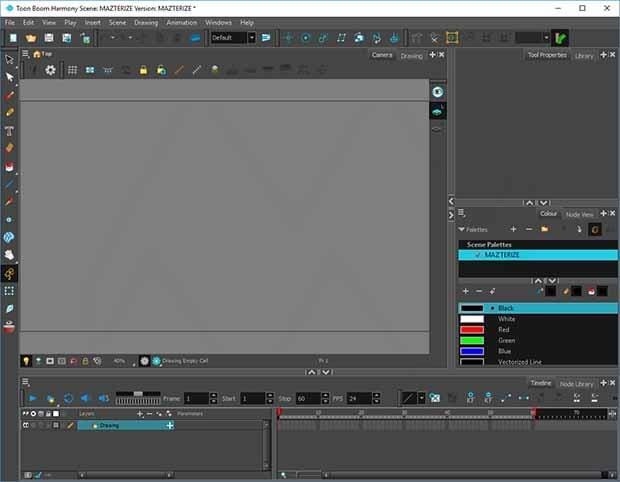
Task: Select the Text tool in the left toolbar
Action: (9, 130)
